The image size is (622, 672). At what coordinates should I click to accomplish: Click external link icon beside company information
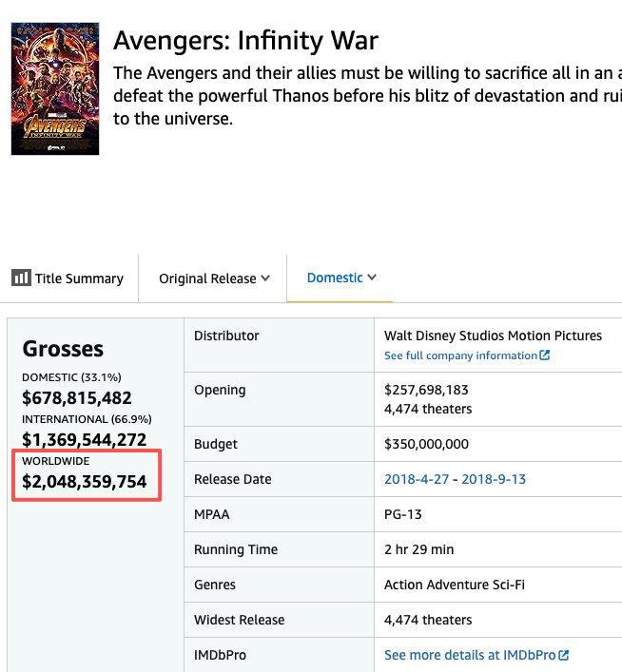[x=544, y=355]
